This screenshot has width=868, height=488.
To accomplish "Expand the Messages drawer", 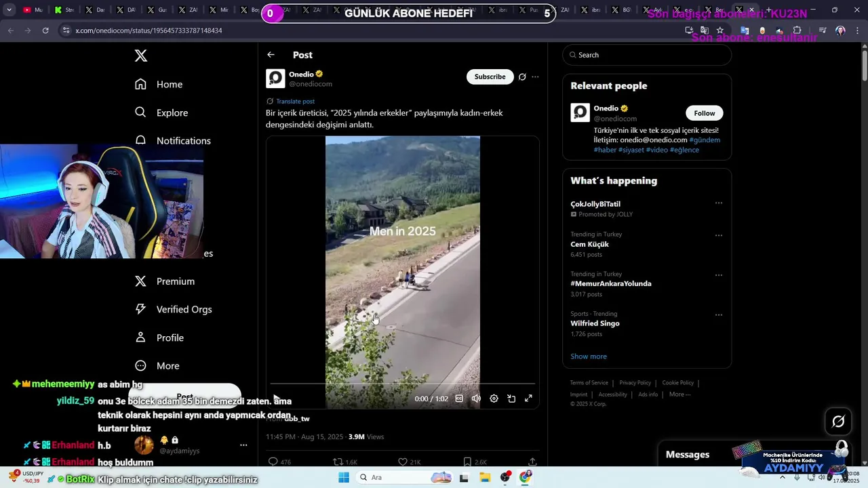I will tap(687, 454).
